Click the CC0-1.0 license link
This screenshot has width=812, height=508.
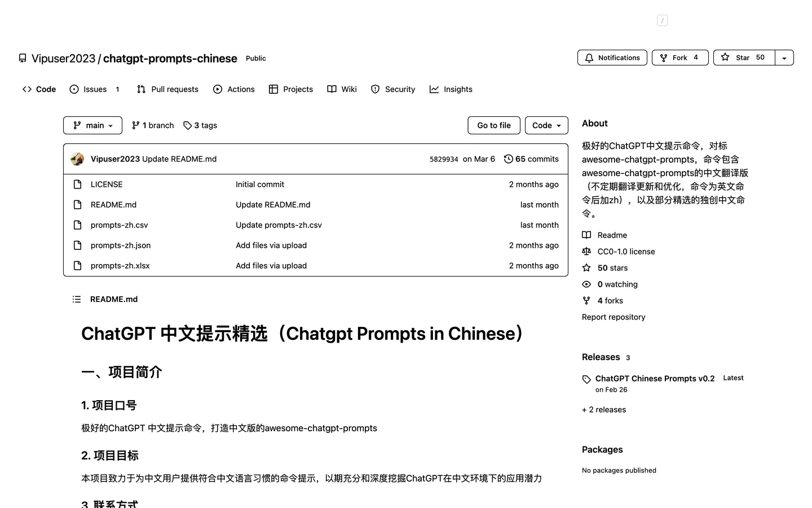pyautogui.click(x=626, y=251)
